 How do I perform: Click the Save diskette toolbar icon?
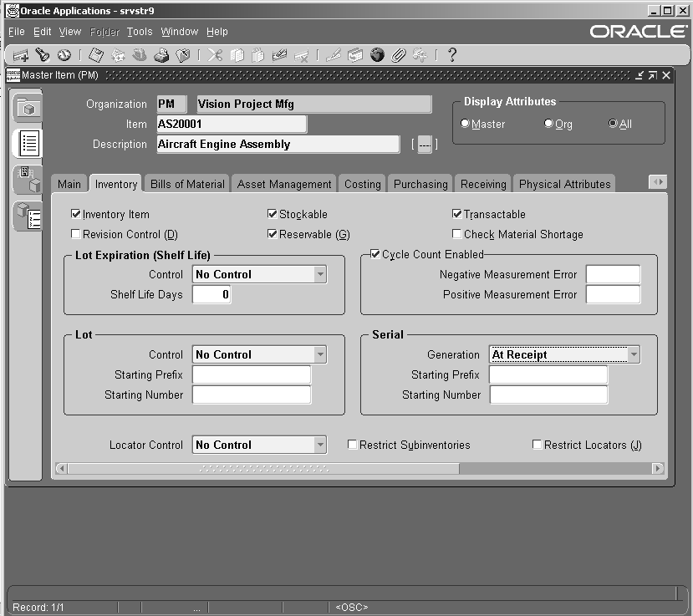[96, 55]
